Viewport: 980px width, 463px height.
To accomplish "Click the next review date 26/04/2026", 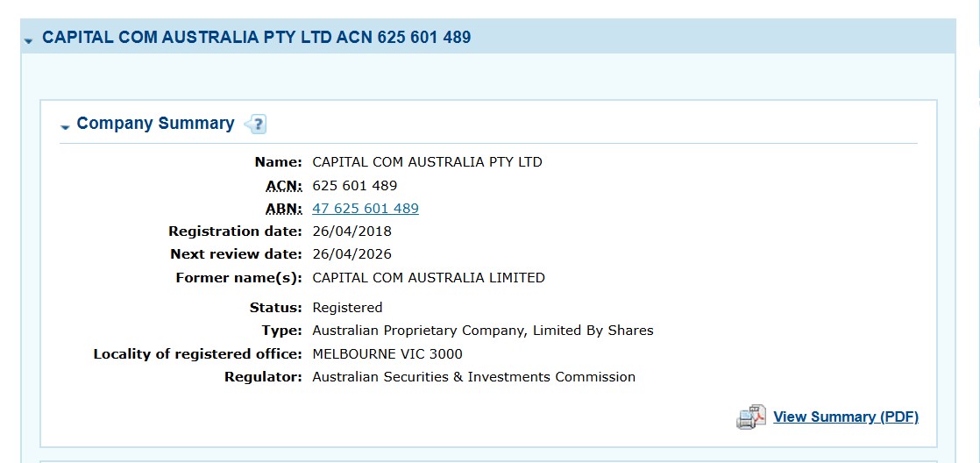I will point(352,254).
